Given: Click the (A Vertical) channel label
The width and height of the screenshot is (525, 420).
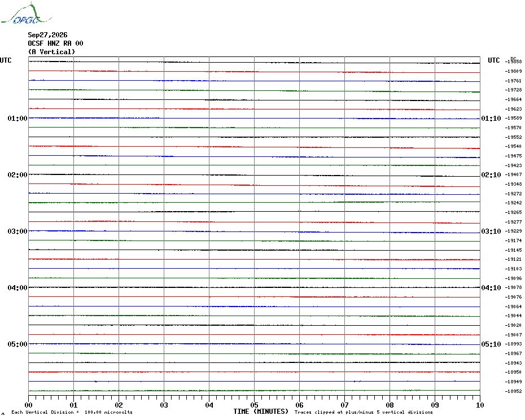Looking at the screenshot, I should tap(51, 52).
